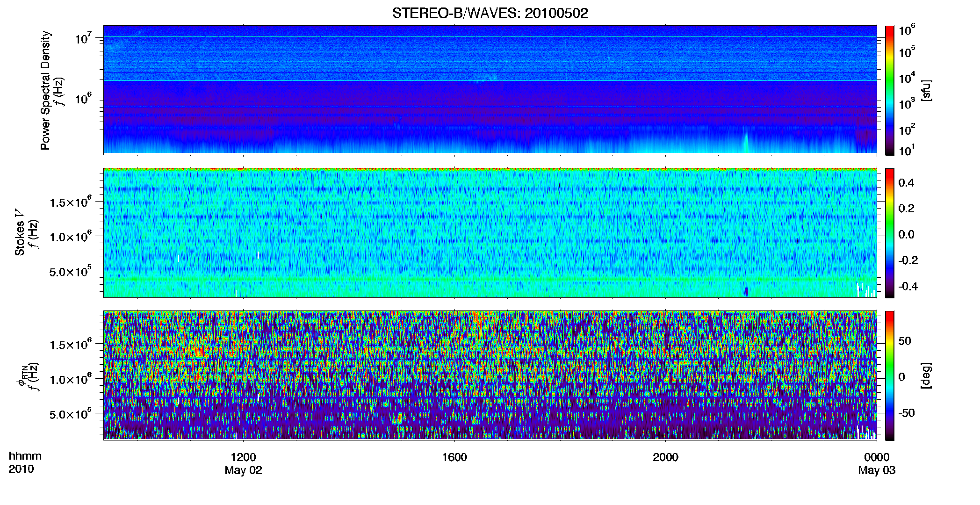Click the -0.4 colorbar tick label
This screenshot has height=505, width=980.
(x=908, y=286)
